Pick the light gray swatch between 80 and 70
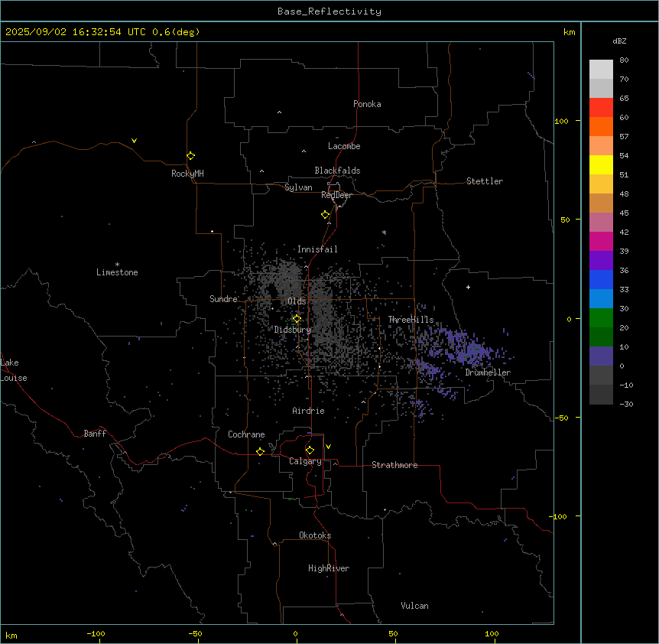 (601, 69)
